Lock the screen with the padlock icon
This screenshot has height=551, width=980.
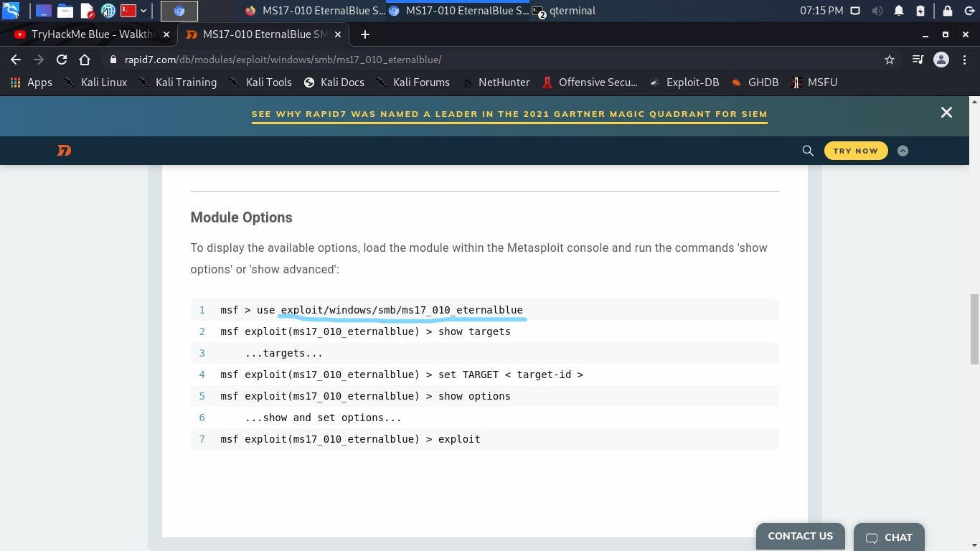[x=948, y=11]
